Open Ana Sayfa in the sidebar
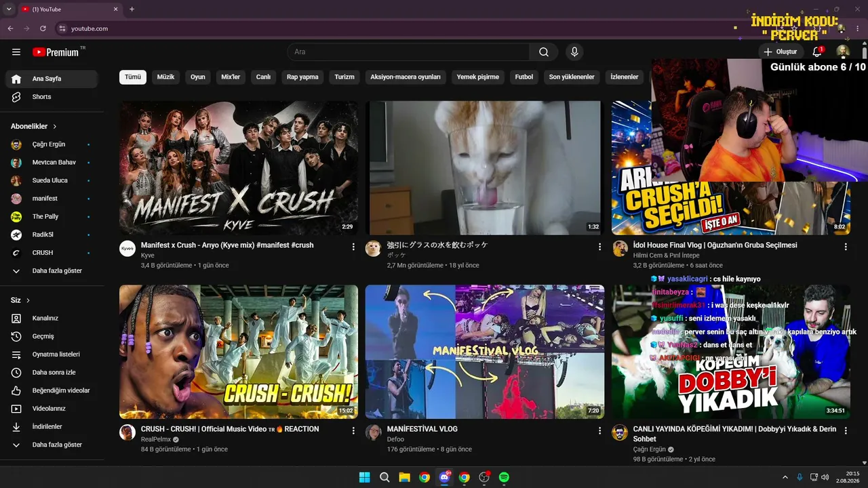868x488 pixels. click(x=52, y=79)
